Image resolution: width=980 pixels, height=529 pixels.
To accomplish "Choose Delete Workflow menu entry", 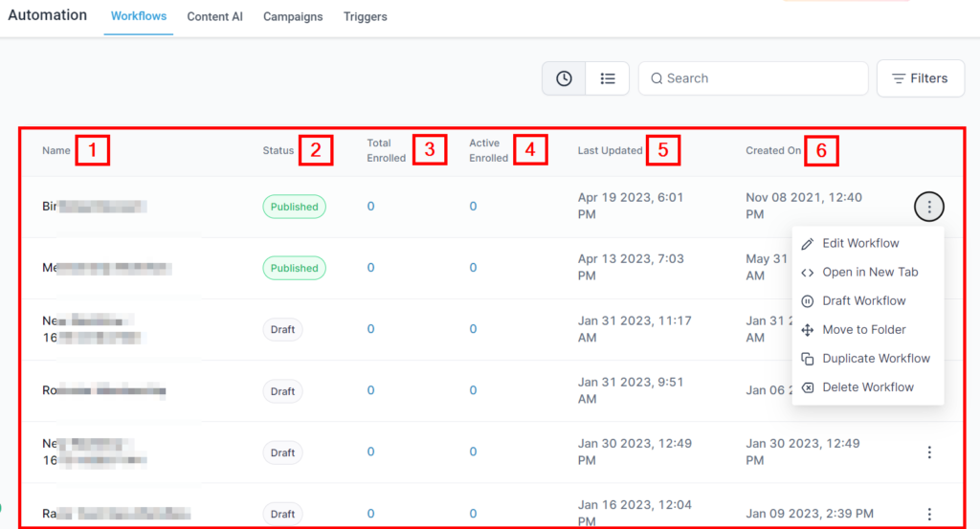I will (867, 387).
